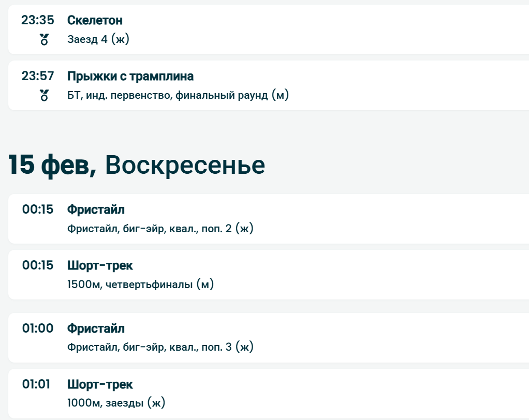Click the 23:57 start time

37,77
